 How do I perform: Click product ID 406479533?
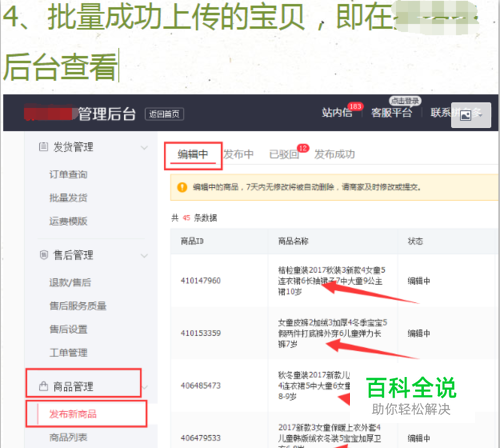201,438
